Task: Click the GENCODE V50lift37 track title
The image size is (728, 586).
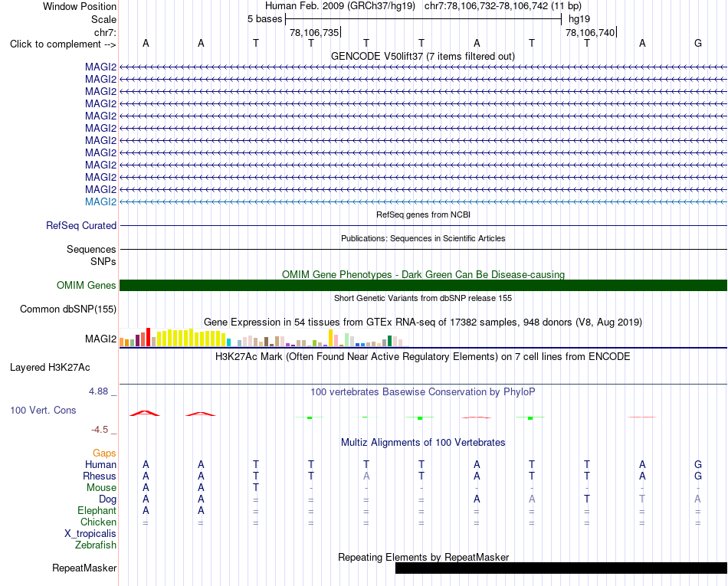Action: pyautogui.click(x=422, y=56)
